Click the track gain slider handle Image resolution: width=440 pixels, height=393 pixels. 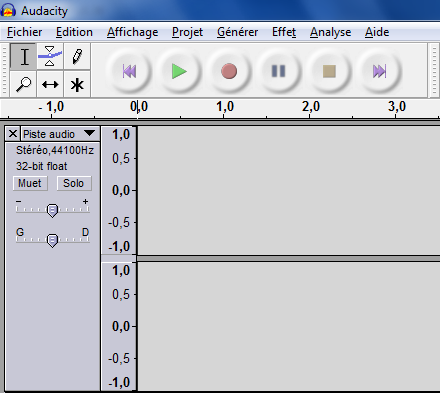[x=52, y=210]
